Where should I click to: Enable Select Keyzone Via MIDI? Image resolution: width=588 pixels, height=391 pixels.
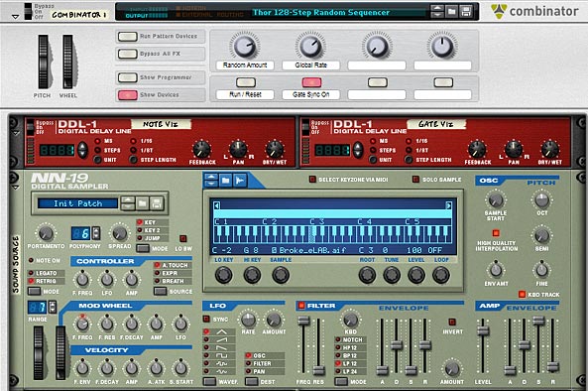(x=312, y=180)
